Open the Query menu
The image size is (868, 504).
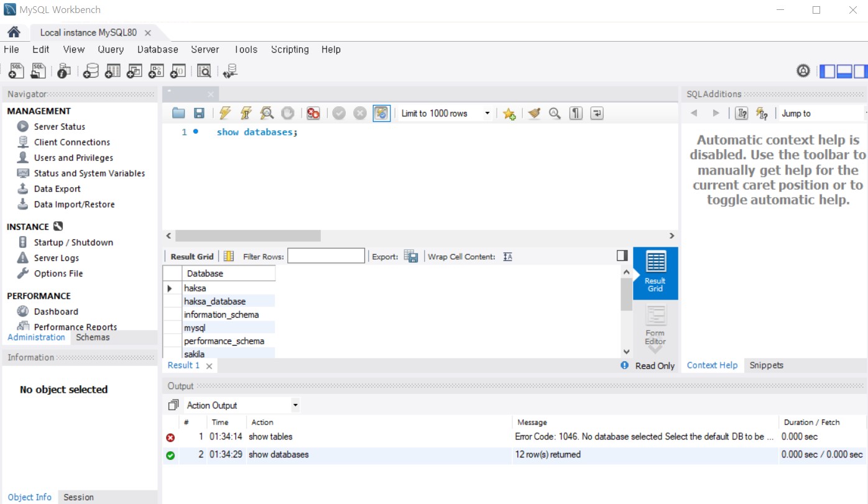coord(111,50)
